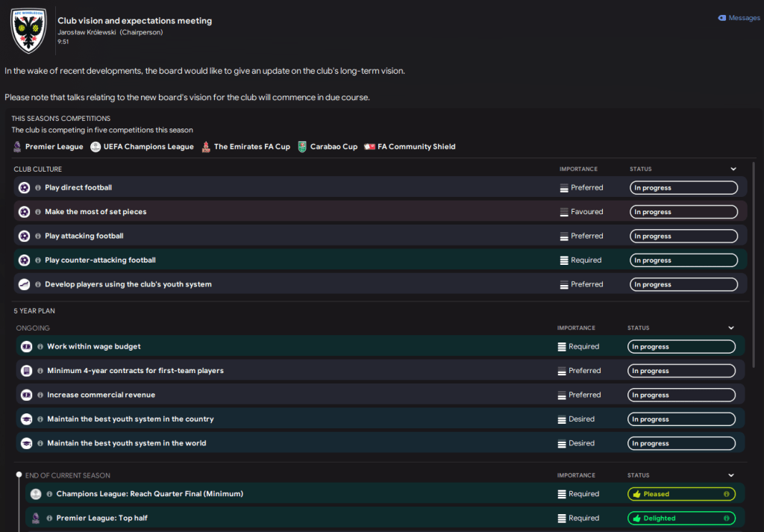Click info icon beside Play direct football
764x532 pixels.
coord(38,188)
